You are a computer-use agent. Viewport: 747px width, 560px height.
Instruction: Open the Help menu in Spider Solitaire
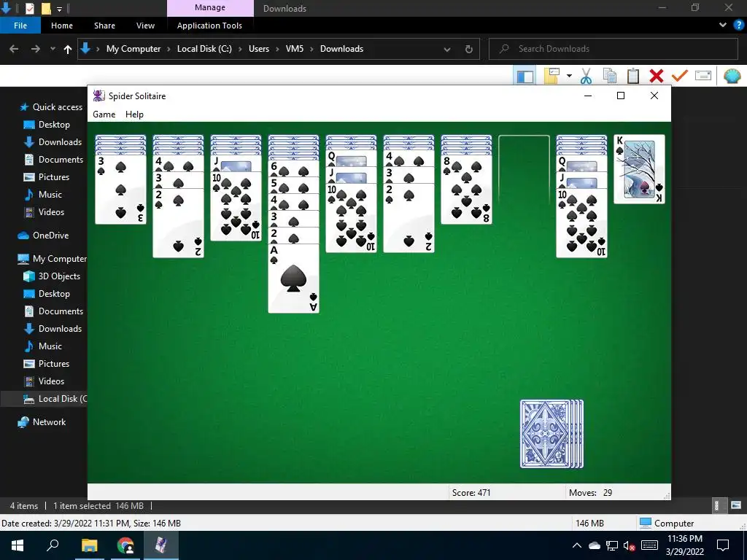[x=134, y=114]
